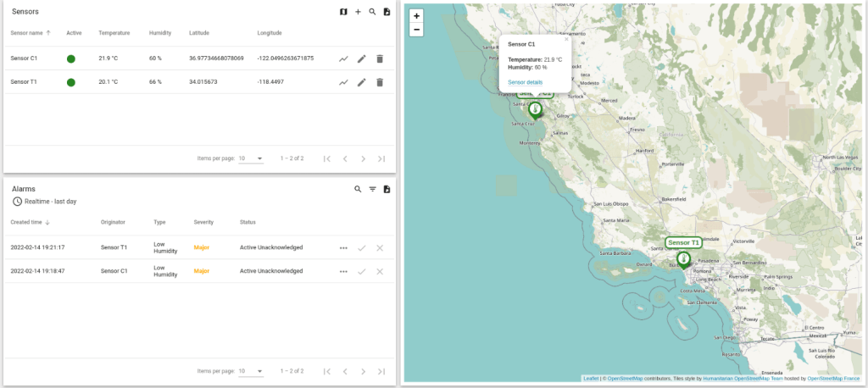This screenshot has width=868, height=388.
Task: Sort sensors by Latitude column
Action: point(198,33)
